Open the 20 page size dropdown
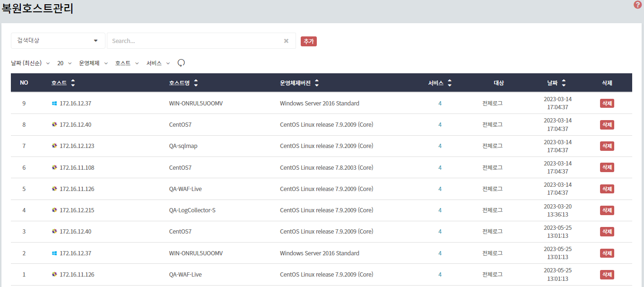 pyautogui.click(x=64, y=63)
